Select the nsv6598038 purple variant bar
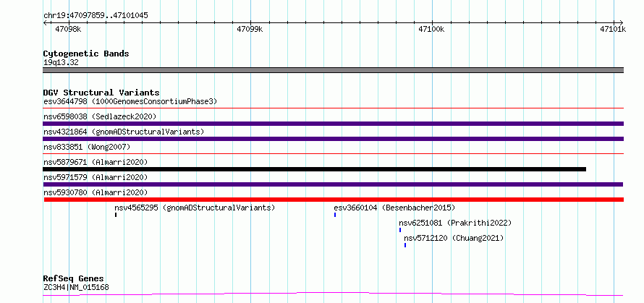Screen dimensions: 644x303 (333, 124)
